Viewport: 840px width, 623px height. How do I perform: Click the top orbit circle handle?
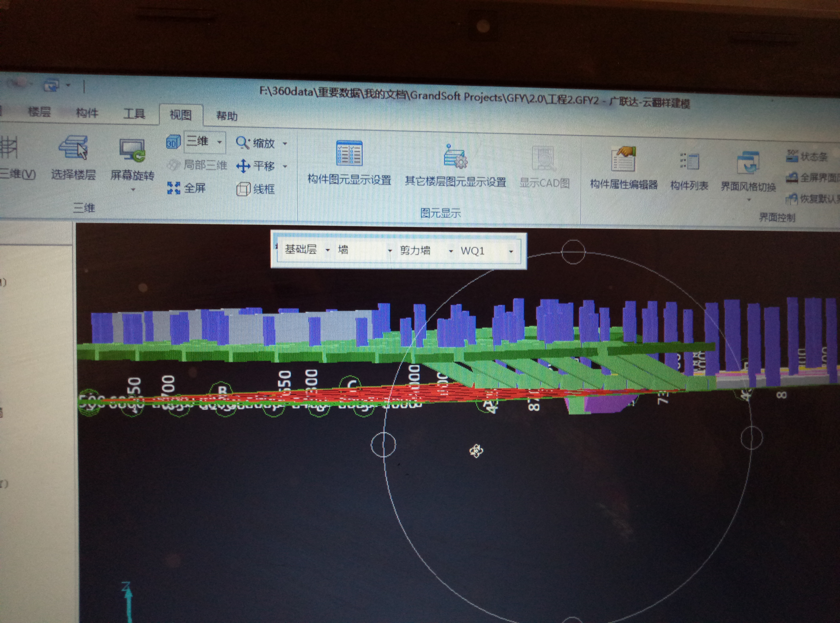click(x=573, y=252)
